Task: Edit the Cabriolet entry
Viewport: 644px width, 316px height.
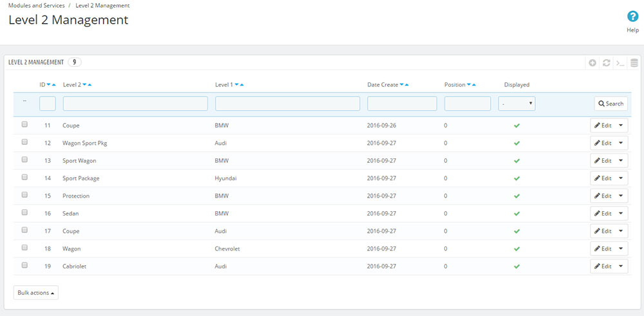Action: [x=603, y=266]
